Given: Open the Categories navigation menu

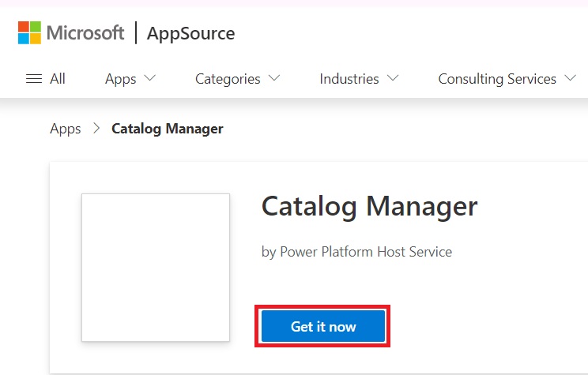Looking at the screenshot, I should [x=228, y=79].
